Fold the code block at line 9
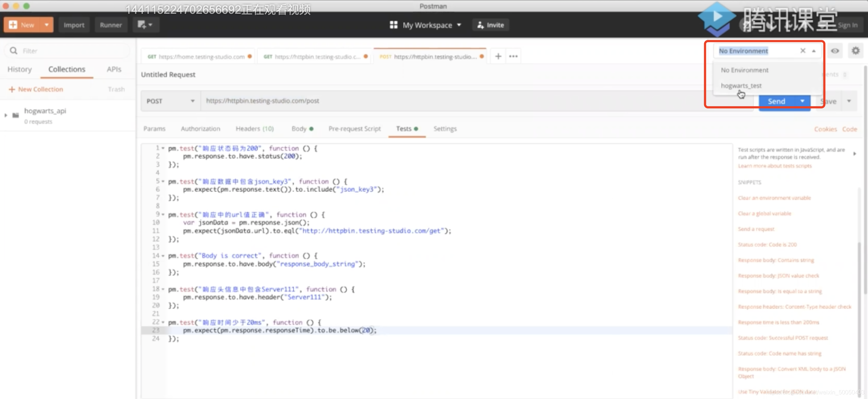868x399 pixels. 163,214
